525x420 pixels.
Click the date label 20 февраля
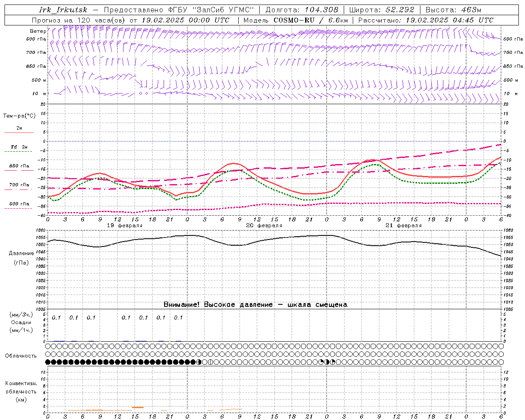pos(264,226)
